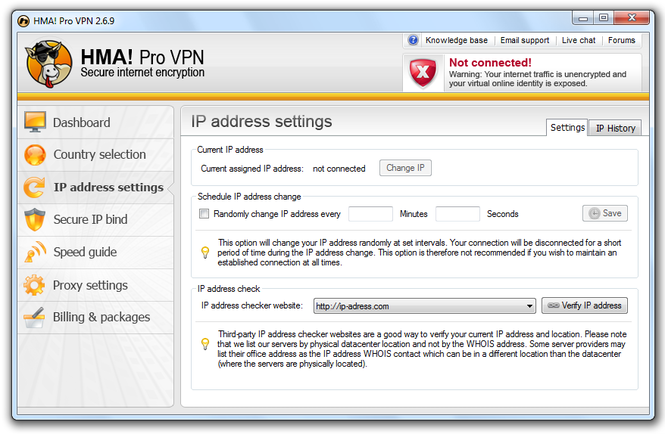
Task: Switch to the IP History tab
Action: coord(615,128)
